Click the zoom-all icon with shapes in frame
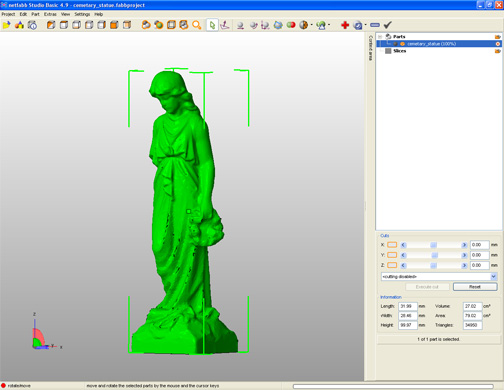The image size is (504, 390). pyautogui.click(x=184, y=25)
